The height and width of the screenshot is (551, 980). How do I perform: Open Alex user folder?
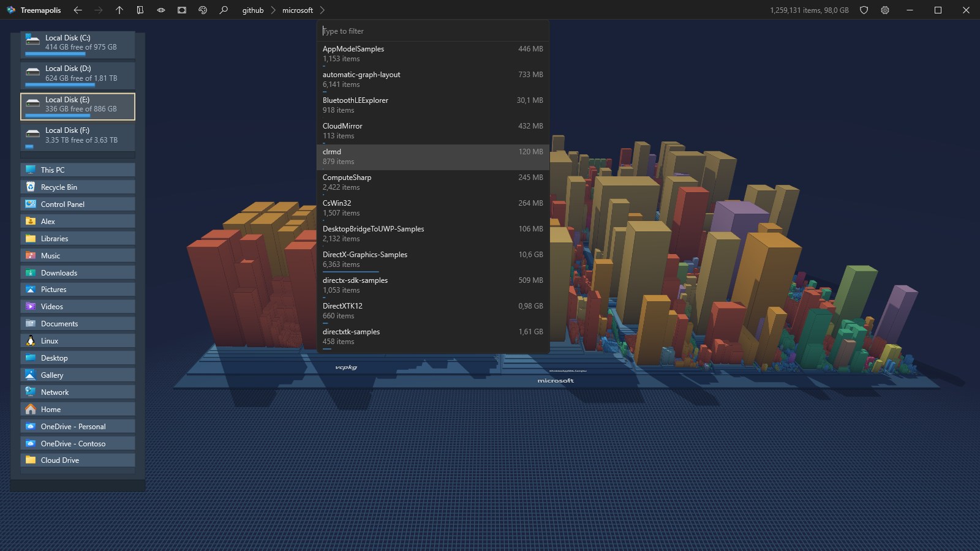click(78, 221)
